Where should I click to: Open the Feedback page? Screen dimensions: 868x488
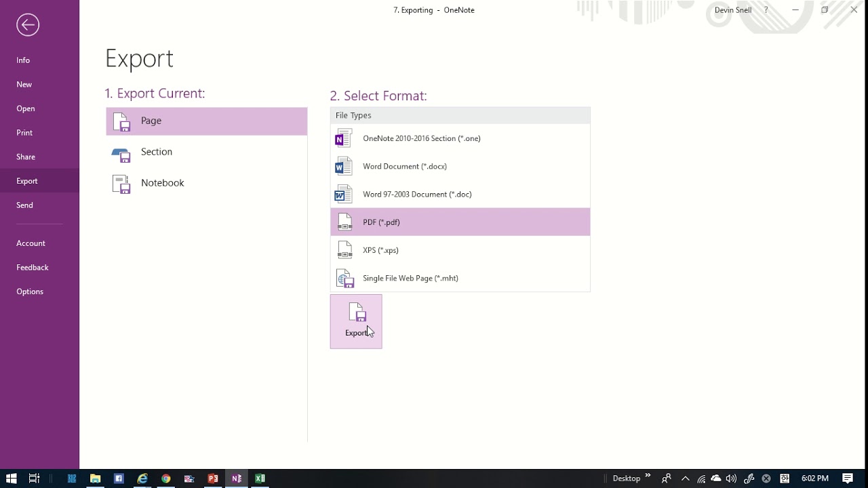coord(39,268)
